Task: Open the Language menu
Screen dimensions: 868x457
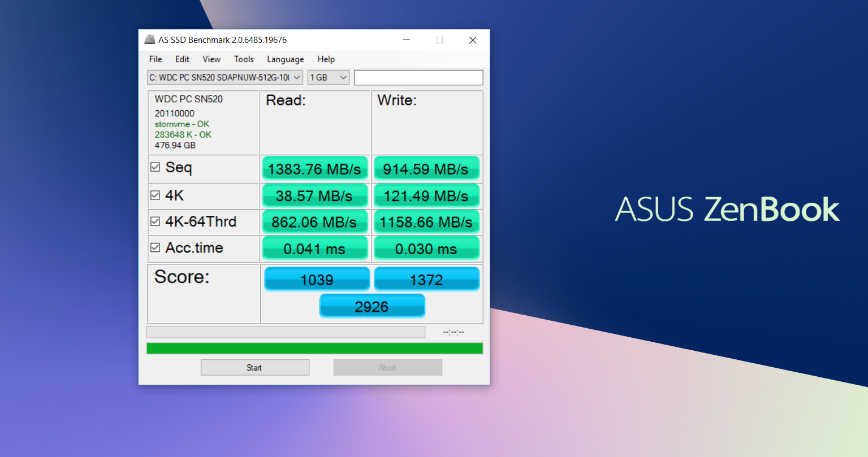Action: [286, 59]
